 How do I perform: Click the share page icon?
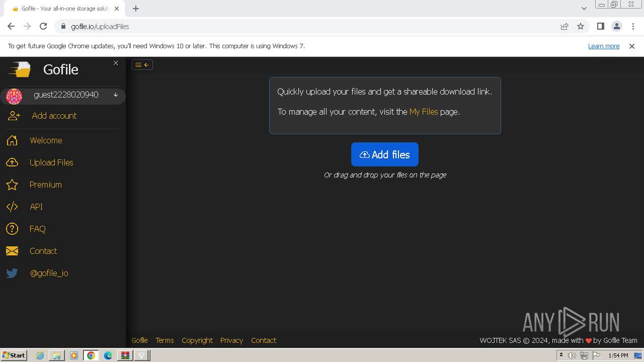(x=565, y=26)
